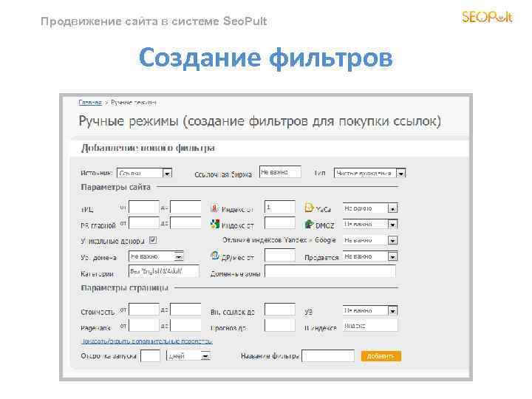The width and height of the screenshot is (532, 399).
Task: Focus the PR главной from field
Action: pos(144,223)
